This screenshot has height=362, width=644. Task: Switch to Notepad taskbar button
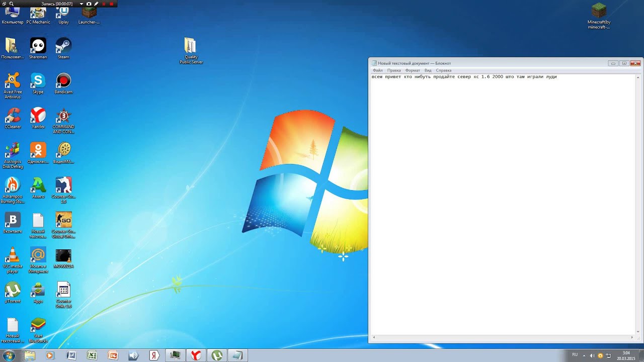coord(237,355)
